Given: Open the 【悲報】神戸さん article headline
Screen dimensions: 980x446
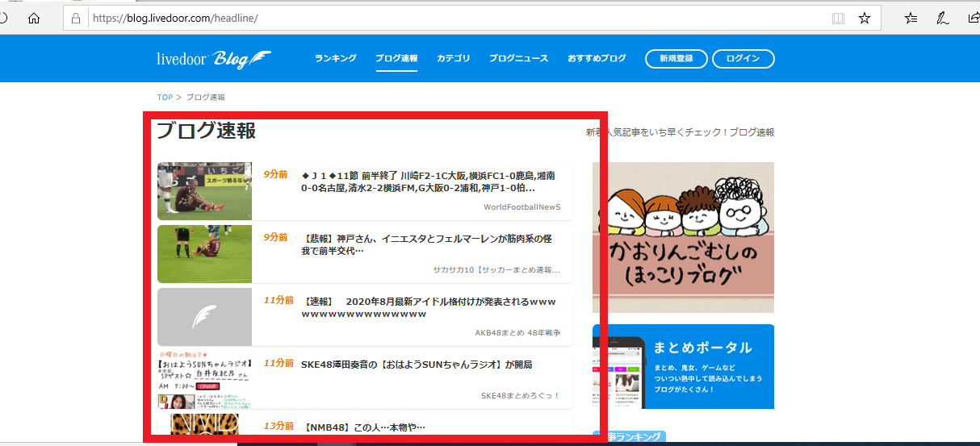Looking at the screenshot, I should pyautogui.click(x=426, y=244).
